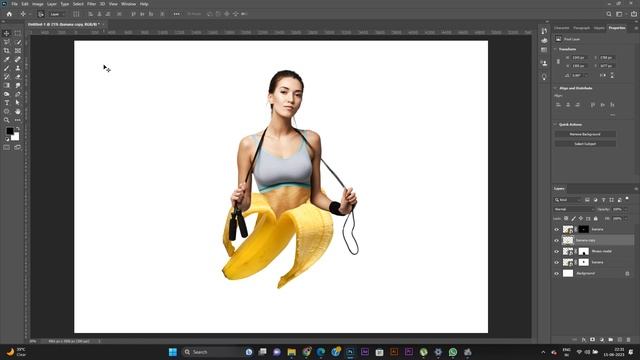The width and height of the screenshot is (640, 360).
Task: Open the rotation angle dropdown
Action: point(587,76)
